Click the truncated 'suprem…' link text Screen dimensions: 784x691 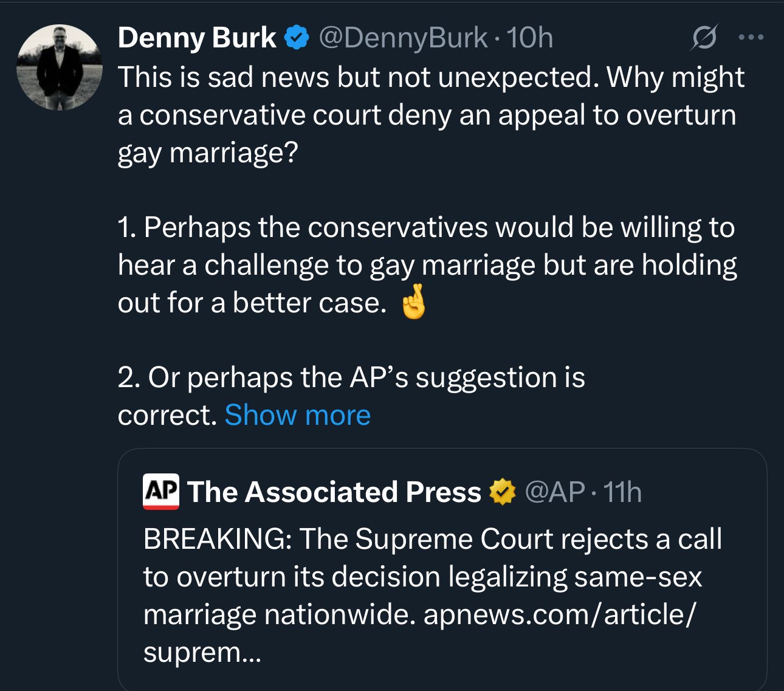coord(202,653)
